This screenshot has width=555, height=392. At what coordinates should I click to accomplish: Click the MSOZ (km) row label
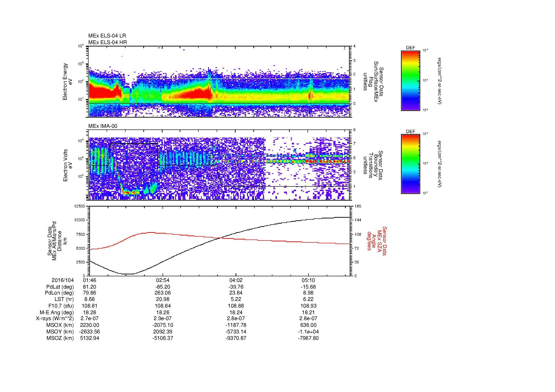(x=60, y=338)
